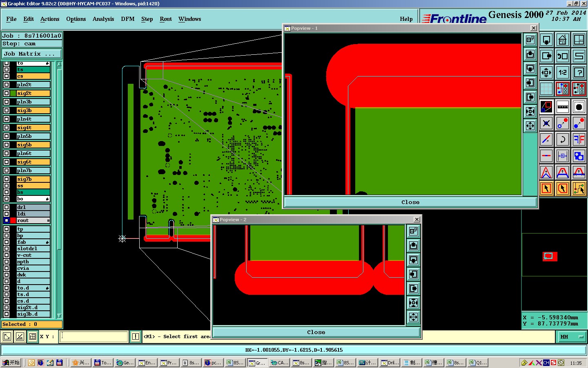588x368 pixels.
Task: Click pan left icon in Popview 2
Action: (x=414, y=274)
